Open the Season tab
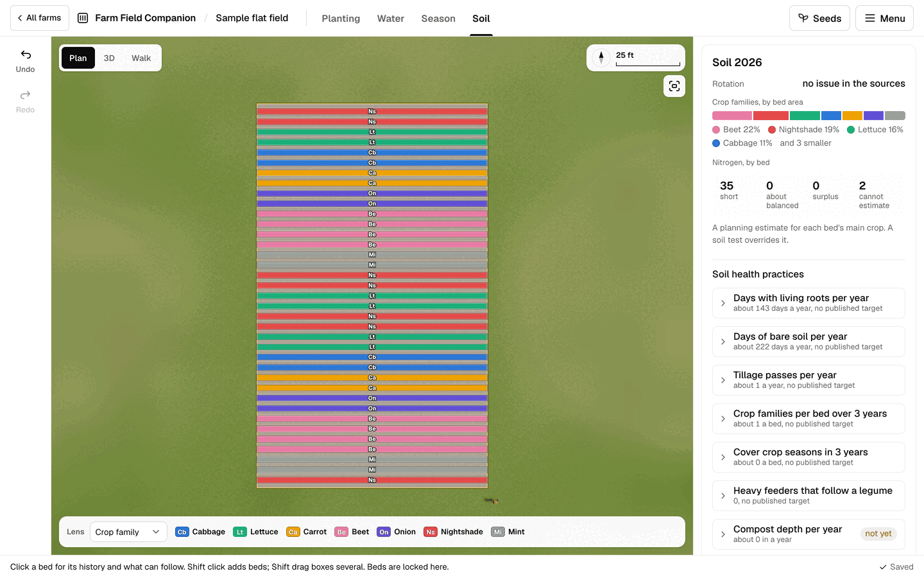The image size is (924, 578). coord(438,19)
